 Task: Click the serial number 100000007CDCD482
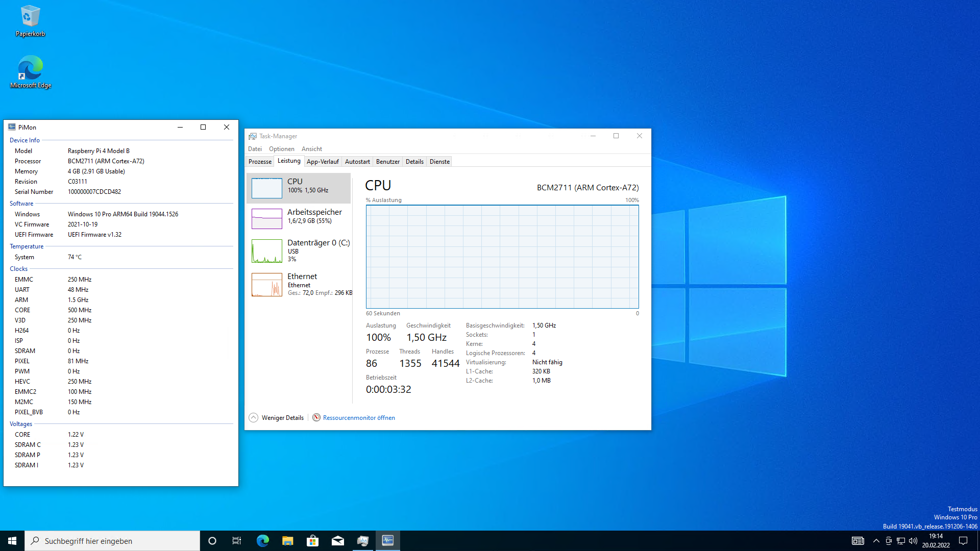[94, 192]
